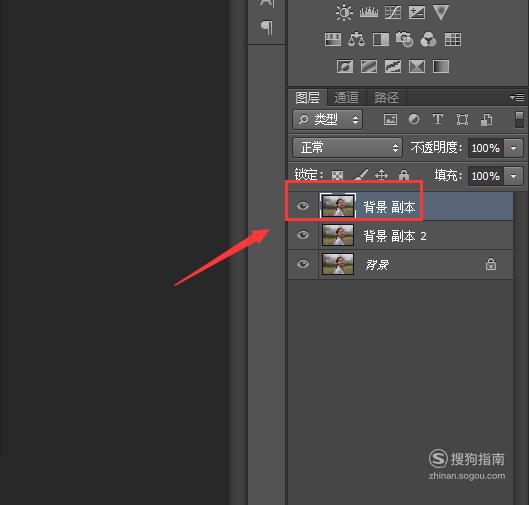Filter layers by type layers
529x505 pixels.
tap(438, 119)
